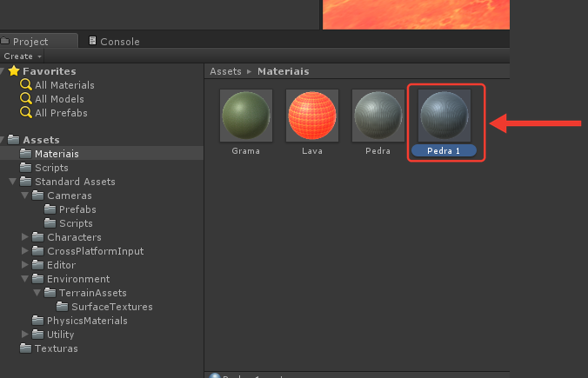Click the Assets root folder icon
Screen dimensions: 588x378
[14, 139]
